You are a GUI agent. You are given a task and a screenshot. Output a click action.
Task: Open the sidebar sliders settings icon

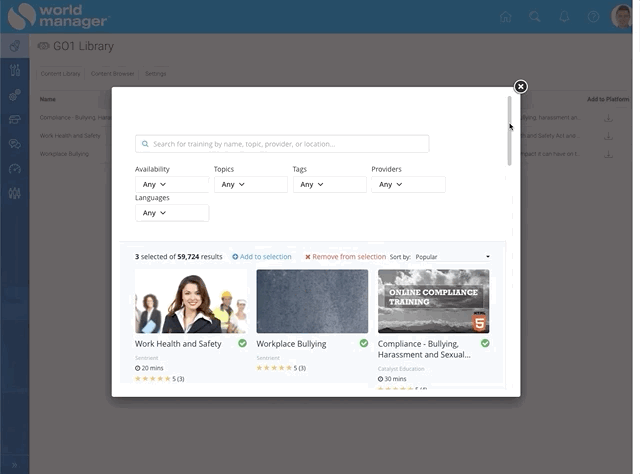(15, 71)
